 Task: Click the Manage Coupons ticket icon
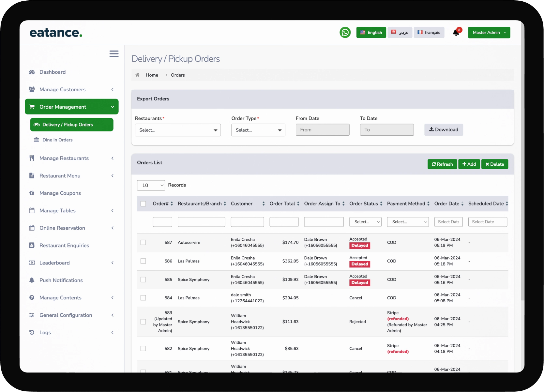(x=32, y=193)
